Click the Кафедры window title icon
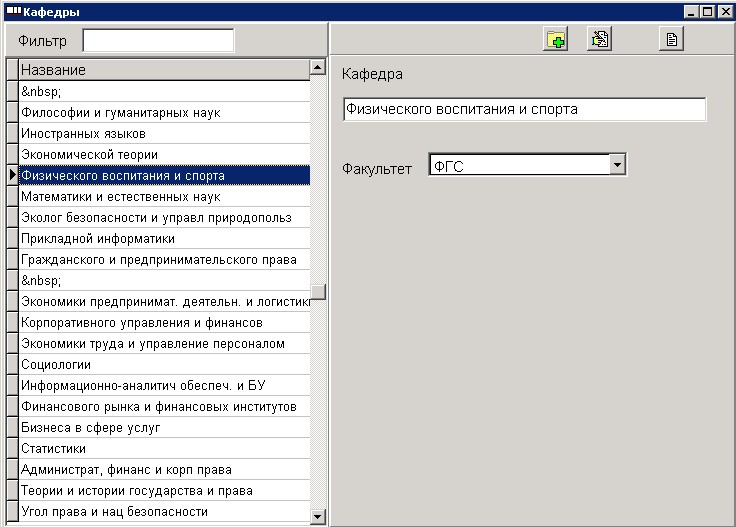Image resolution: width=736 pixels, height=527 pixels. [14, 11]
